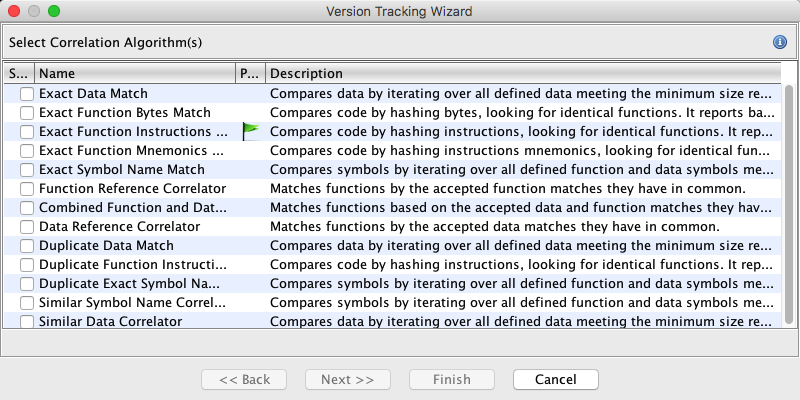This screenshot has width=800, height=400.
Task: Click the Previously-run column header
Action: [249, 74]
